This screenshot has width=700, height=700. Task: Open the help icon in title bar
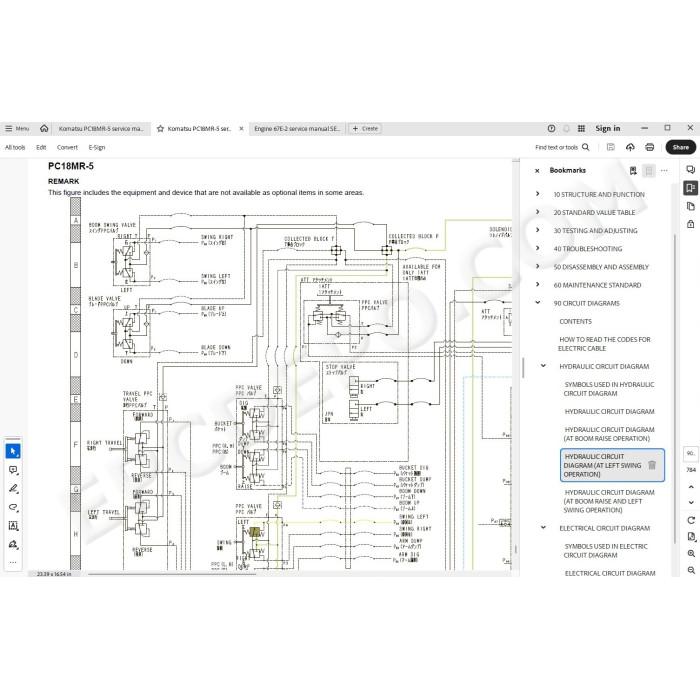tap(551, 129)
